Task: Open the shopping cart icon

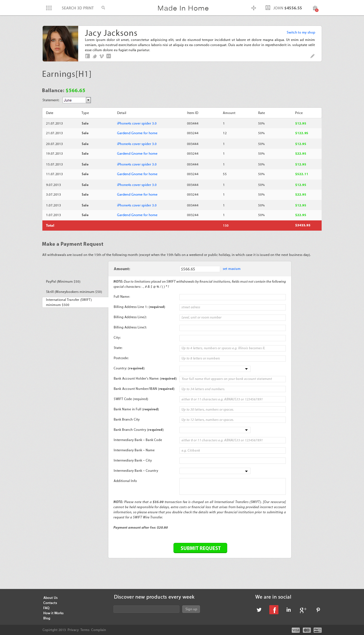Action: [x=315, y=8]
